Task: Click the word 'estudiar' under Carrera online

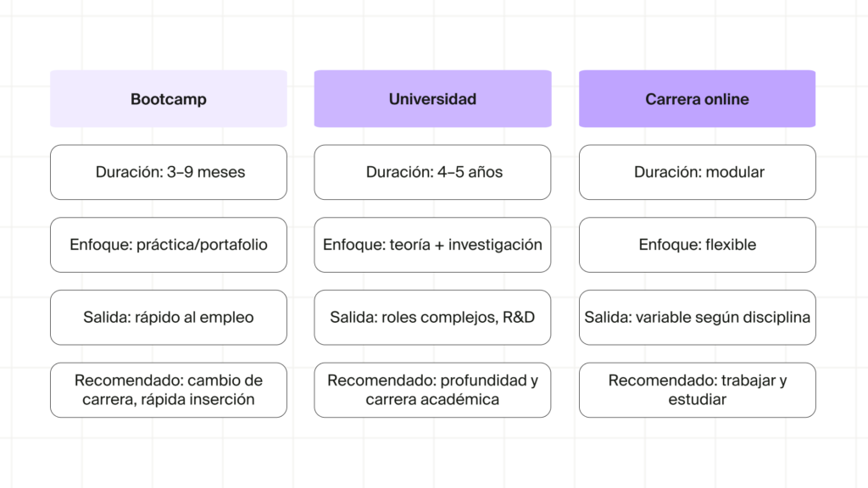Action: click(697, 399)
